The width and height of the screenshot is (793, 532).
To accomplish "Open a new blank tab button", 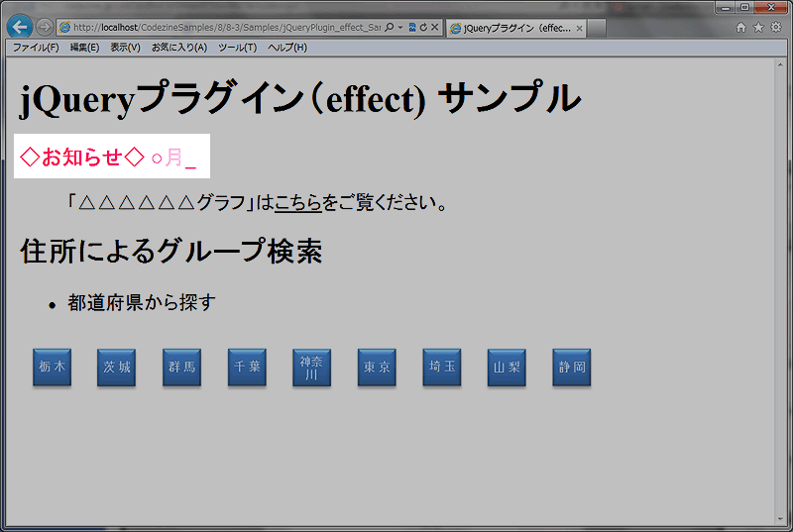I will 597,29.
